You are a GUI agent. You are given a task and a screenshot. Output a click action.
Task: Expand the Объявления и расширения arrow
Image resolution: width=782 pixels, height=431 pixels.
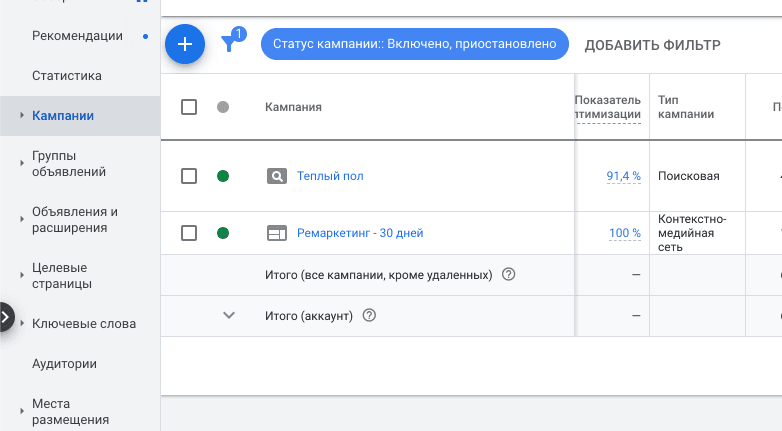[x=21, y=219]
